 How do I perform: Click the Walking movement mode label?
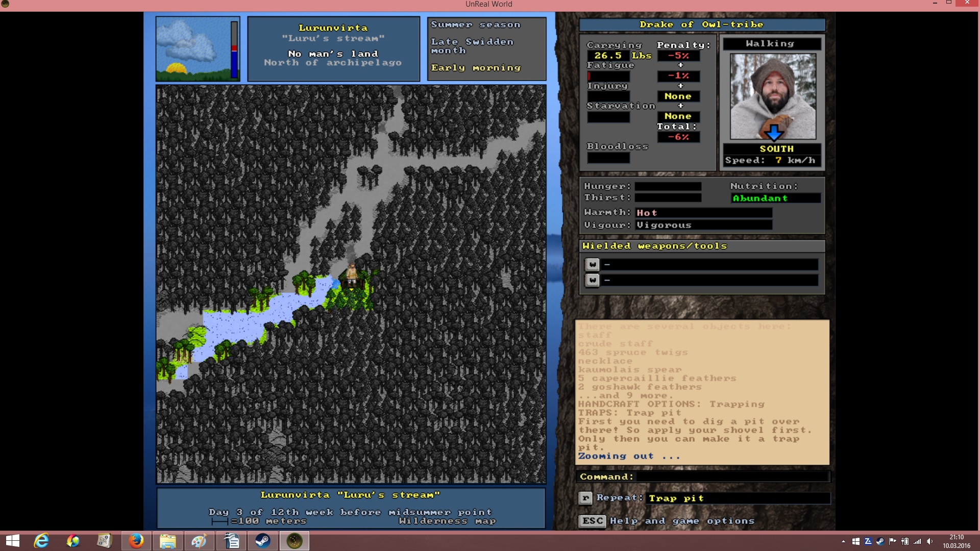pyautogui.click(x=772, y=44)
